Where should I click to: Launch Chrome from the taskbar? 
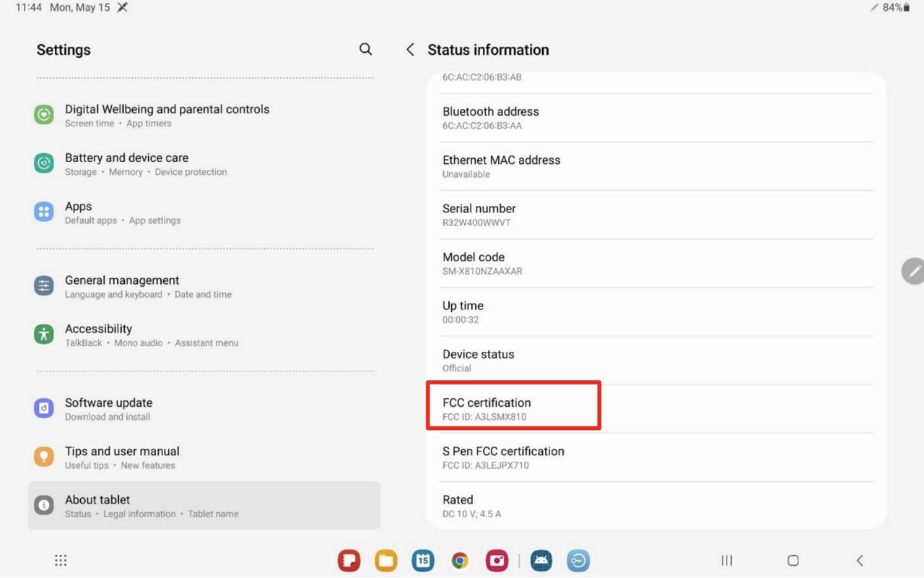(x=460, y=561)
